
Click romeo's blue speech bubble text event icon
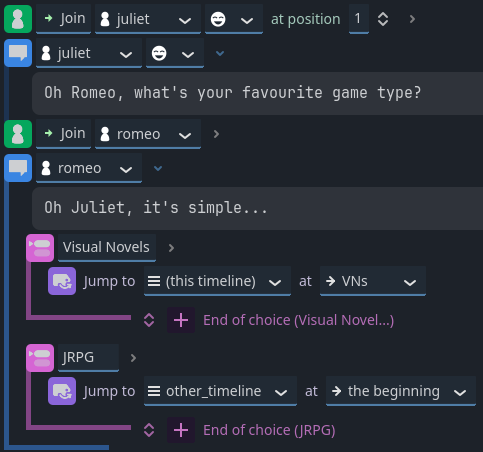click(18, 168)
